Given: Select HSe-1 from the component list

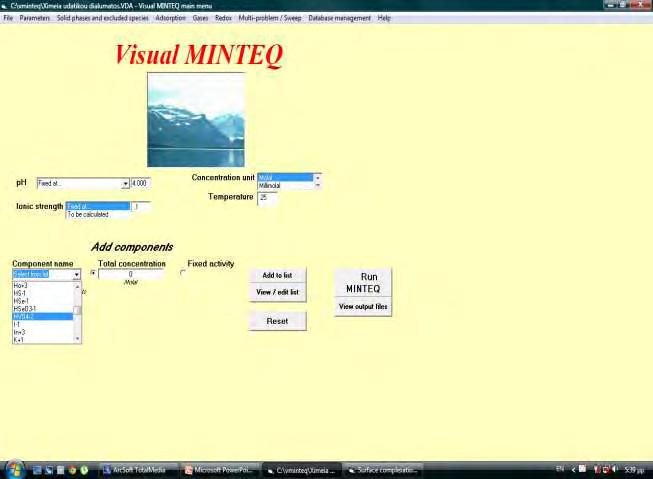Looking at the screenshot, I should tap(43, 301).
